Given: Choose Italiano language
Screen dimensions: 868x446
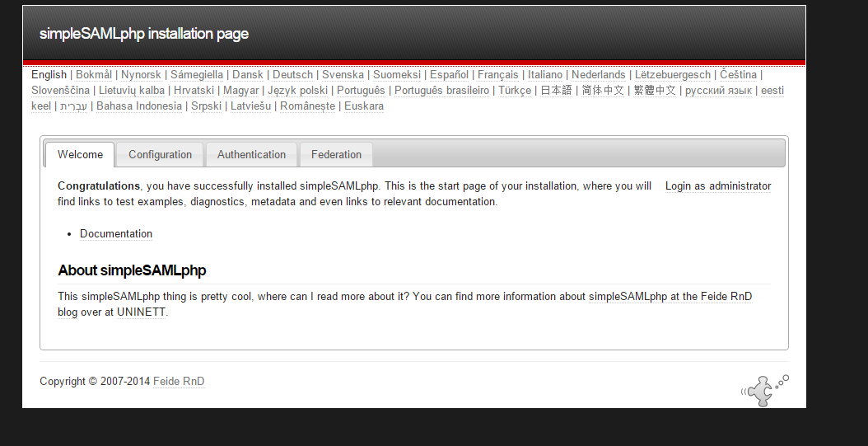Looking at the screenshot, I should pos(545,75).
